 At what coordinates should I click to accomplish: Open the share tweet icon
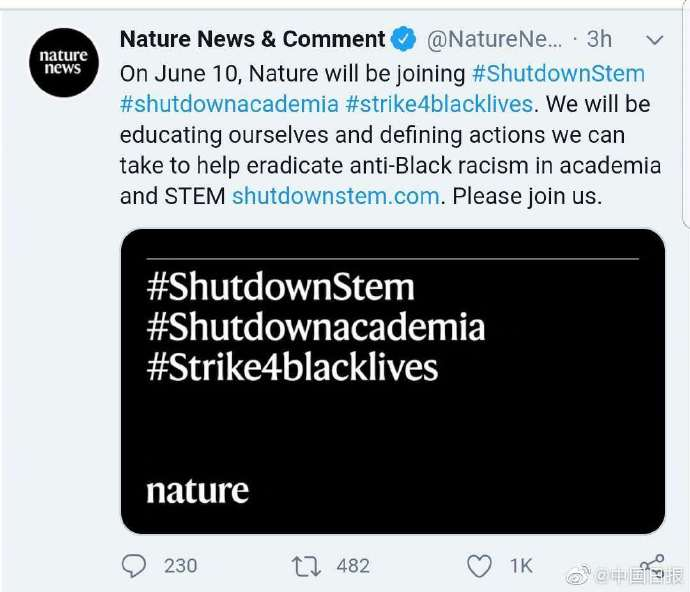pos(652,565)
